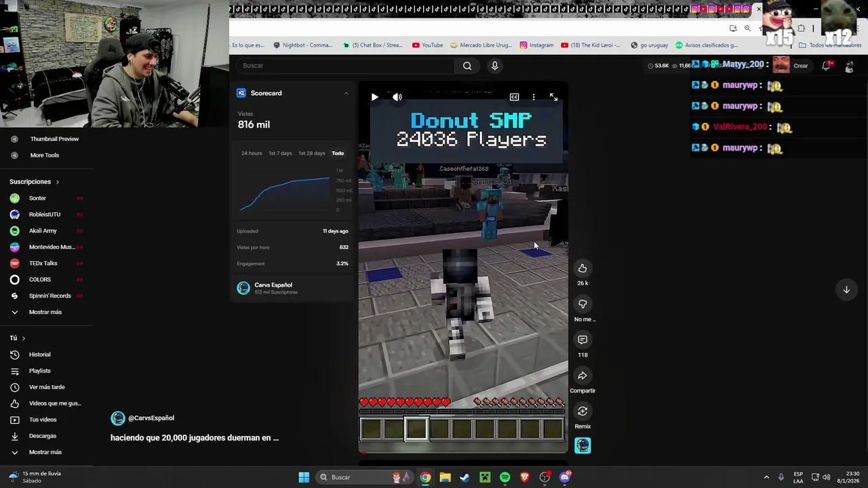Select the 1st 7 days chart range

click(x=280, y=153)
